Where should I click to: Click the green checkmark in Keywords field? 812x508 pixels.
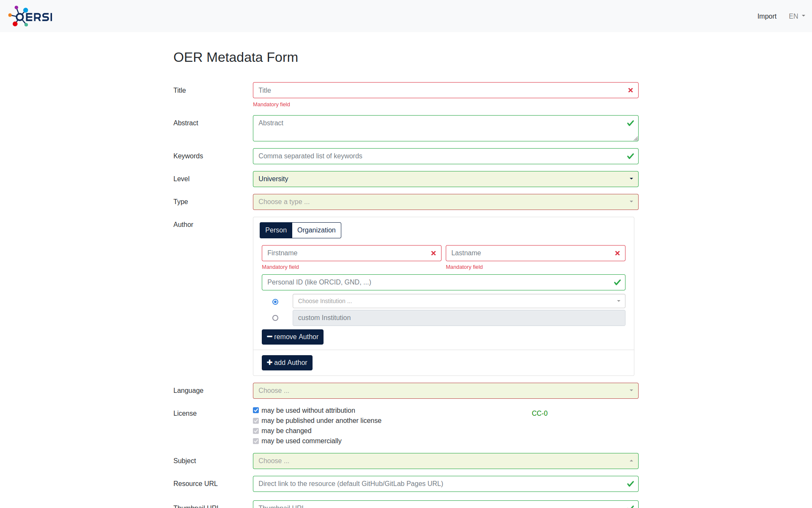pyautogui.click(x=630, y=156)
